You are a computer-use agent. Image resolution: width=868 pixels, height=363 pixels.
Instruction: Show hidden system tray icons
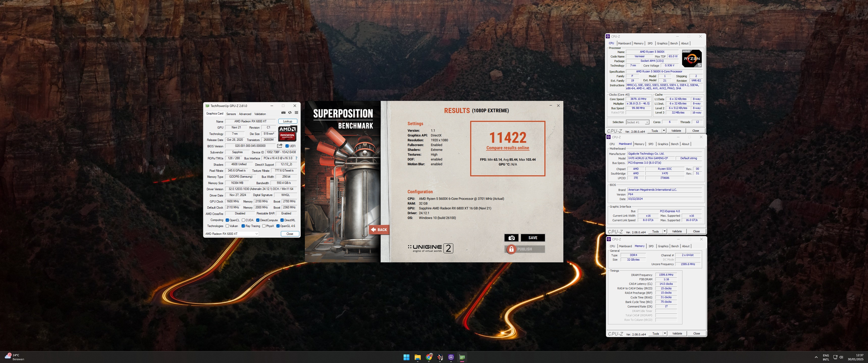816,357
